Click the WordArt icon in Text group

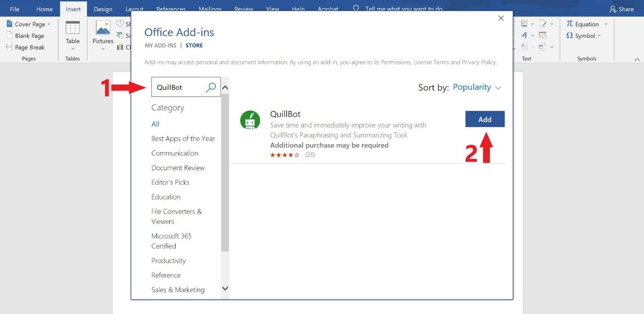[x=525, y=35]
